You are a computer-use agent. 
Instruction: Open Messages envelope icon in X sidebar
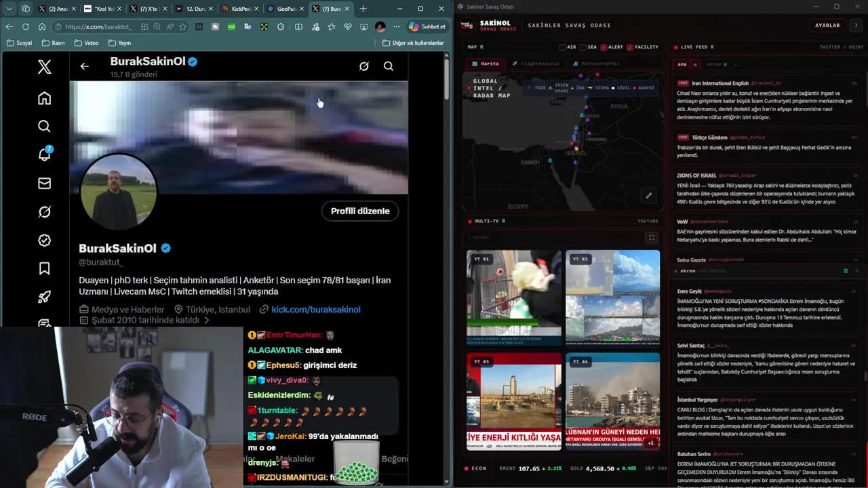point(44,183)
